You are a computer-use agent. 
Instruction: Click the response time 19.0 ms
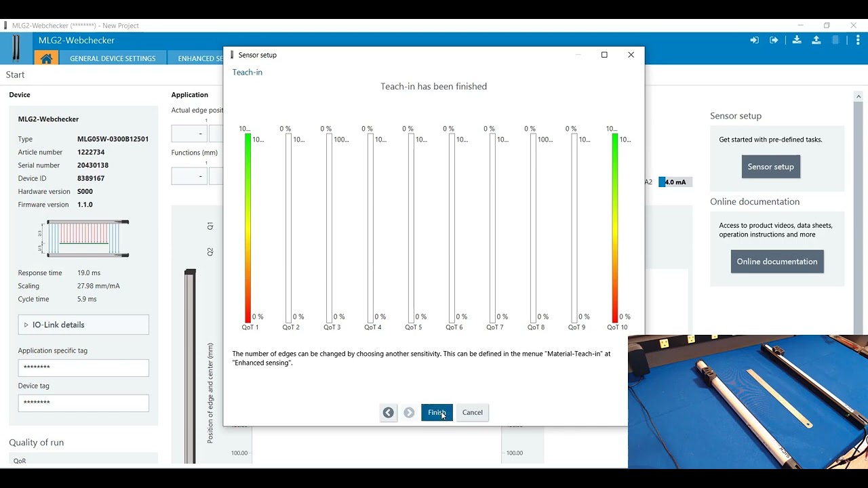89,273
